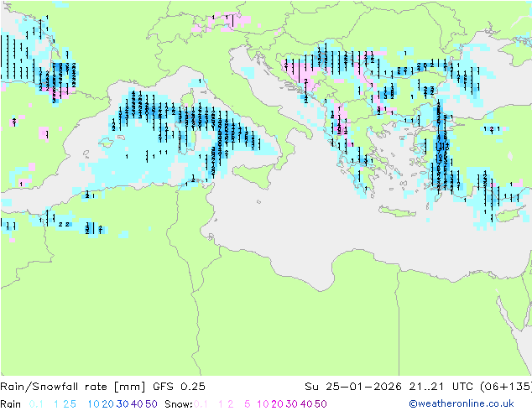Click the Snow legend value 50
The height and width of the screenshot is (411, 532).
pos(321,404)
